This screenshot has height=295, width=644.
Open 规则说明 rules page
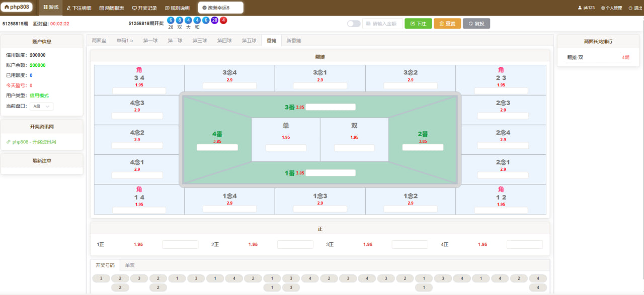pos(177,8)
